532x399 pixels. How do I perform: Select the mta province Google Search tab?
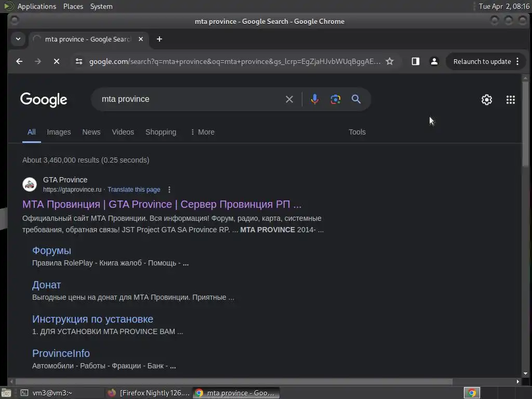(87, 39)
